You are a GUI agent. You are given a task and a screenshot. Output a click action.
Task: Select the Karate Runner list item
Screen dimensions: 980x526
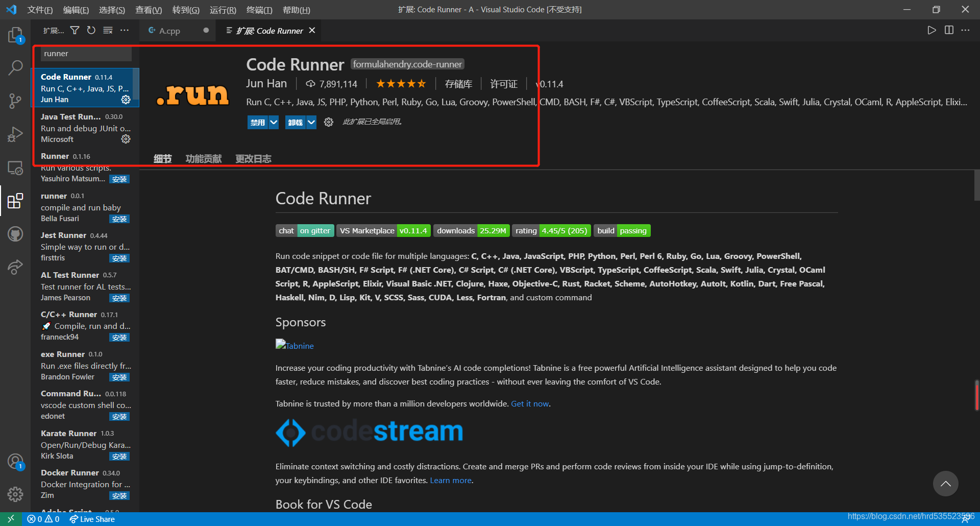[85, 444]
